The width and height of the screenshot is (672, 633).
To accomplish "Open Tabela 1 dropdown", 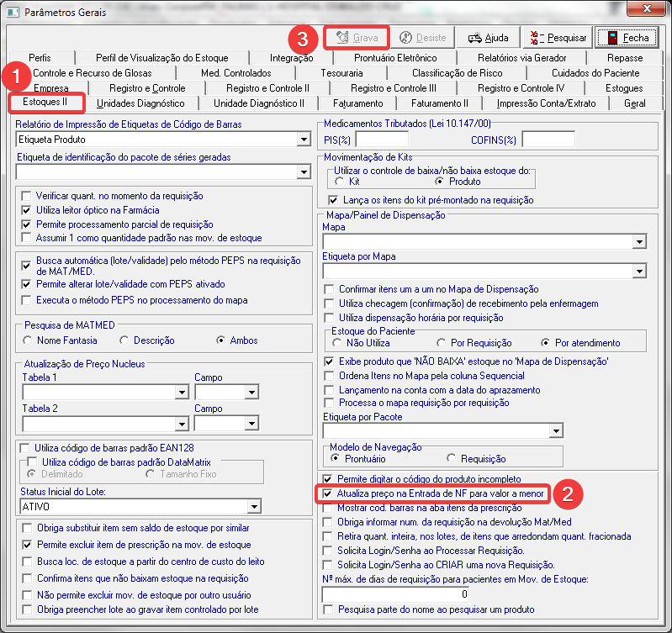I will tap(182, 392).
